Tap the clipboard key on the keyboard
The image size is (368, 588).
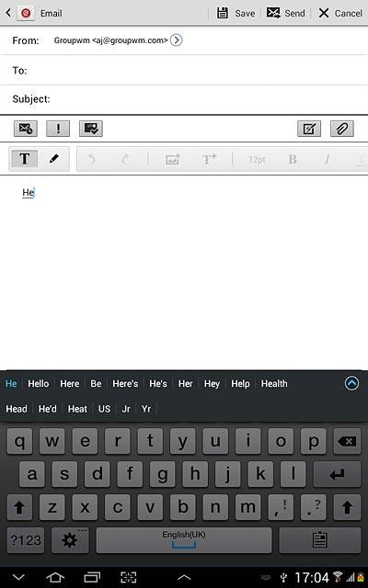(x=320, y=540)
